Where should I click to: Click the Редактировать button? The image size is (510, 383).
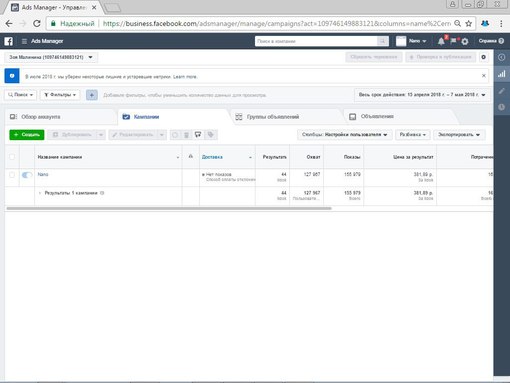[x=133, y=135]
